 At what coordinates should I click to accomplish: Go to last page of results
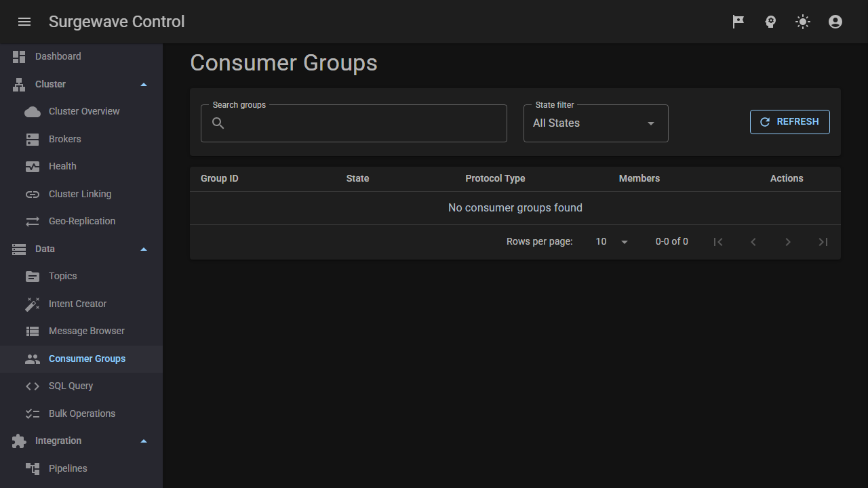823,242
